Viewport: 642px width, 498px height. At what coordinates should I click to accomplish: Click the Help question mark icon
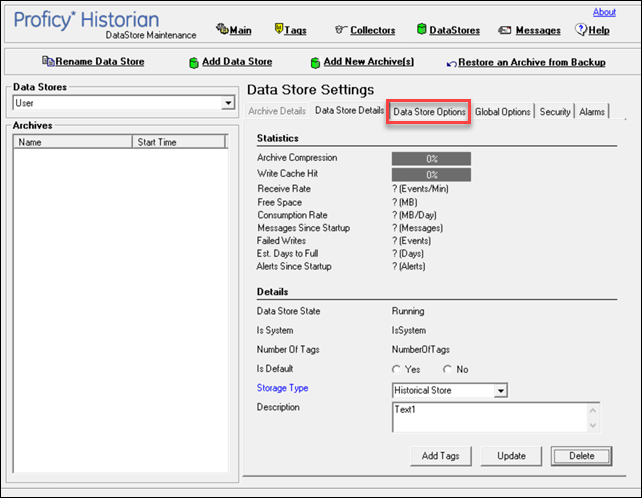pyautogui.click(x=581, y=29)
